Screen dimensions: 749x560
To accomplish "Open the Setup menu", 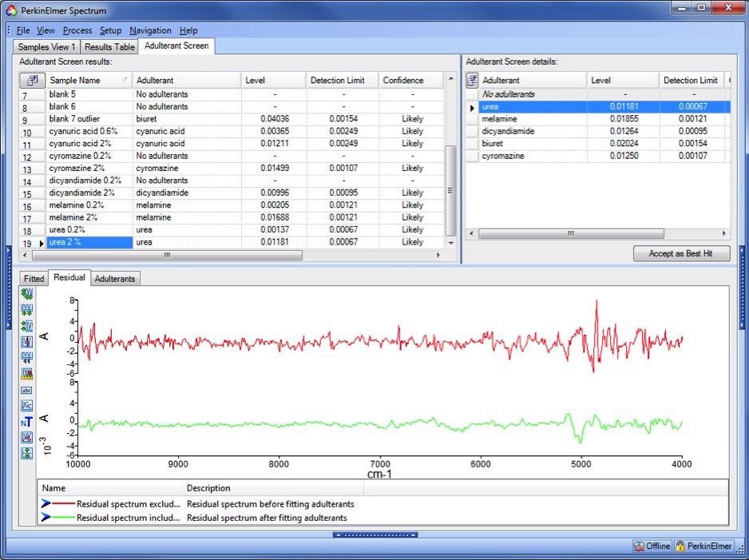I will click(110, 30).
